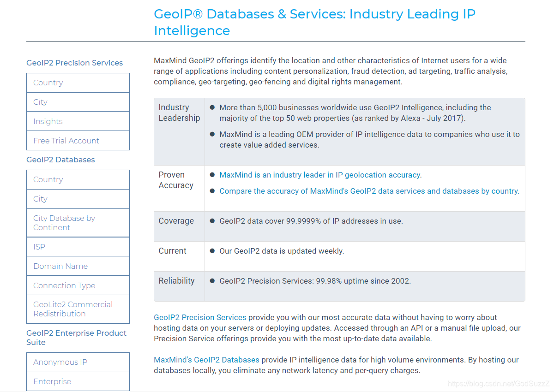
Task: Open City under GeoIP2 Precision Services
Action: click(78, 102)
